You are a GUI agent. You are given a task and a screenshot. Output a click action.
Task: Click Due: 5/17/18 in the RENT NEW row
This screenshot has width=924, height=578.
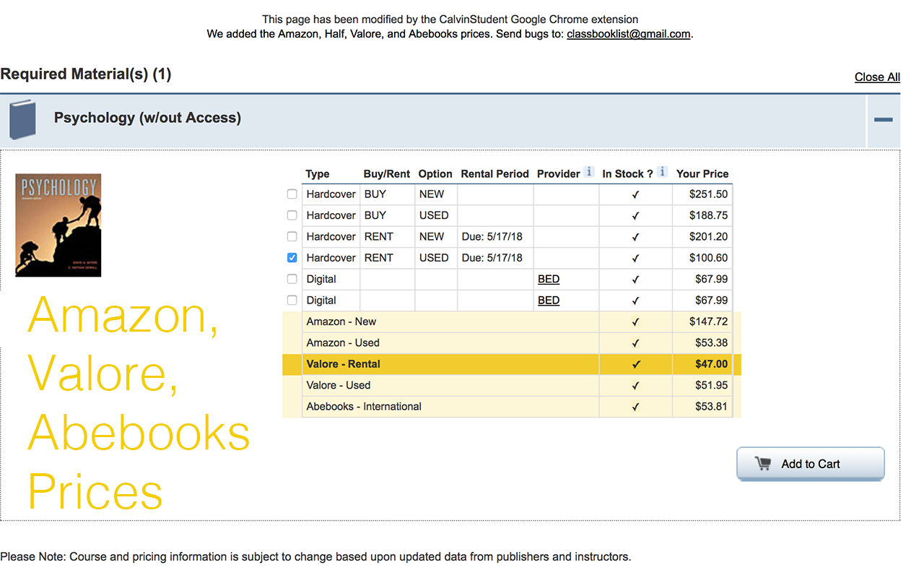492,236
